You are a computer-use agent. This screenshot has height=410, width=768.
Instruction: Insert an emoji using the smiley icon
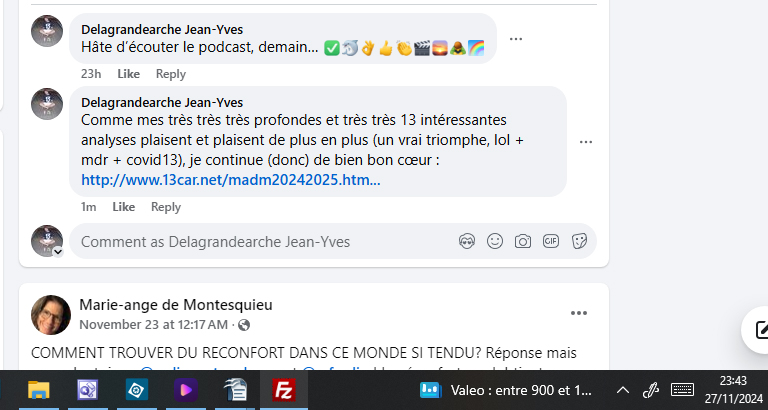pos(495,241)
